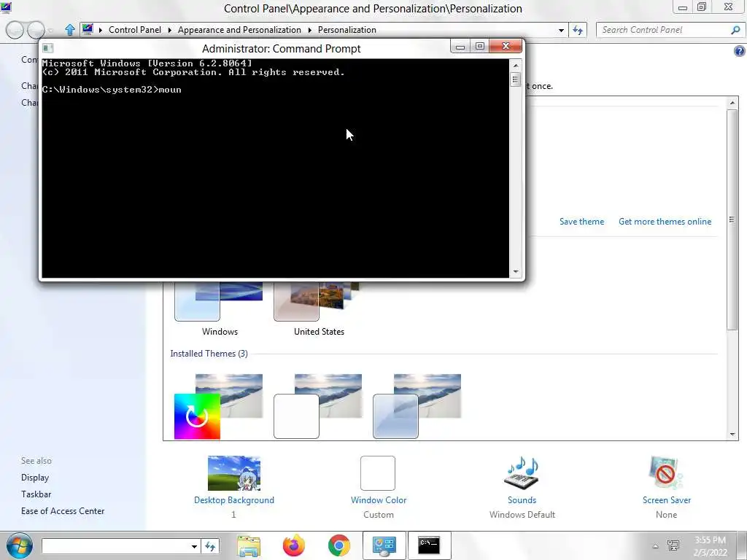Click the Control Panel address bar icon
This screenshot has height=560, width=747.
88,29
